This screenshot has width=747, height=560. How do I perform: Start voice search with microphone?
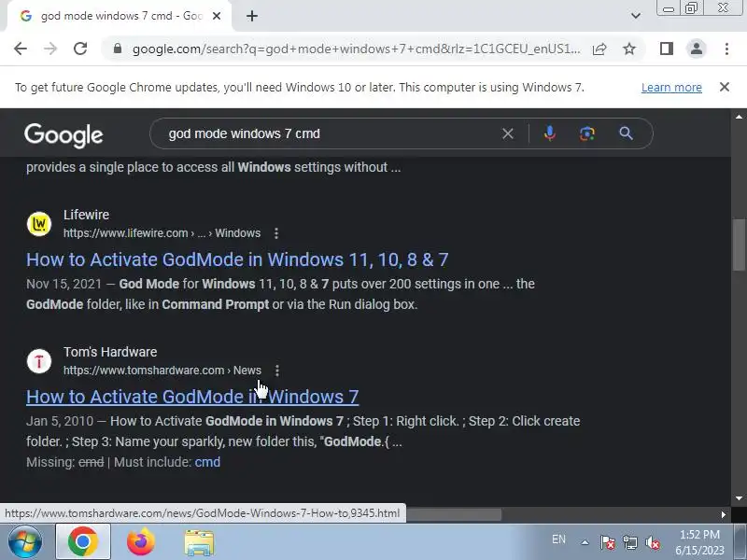(x=549, y=133)
